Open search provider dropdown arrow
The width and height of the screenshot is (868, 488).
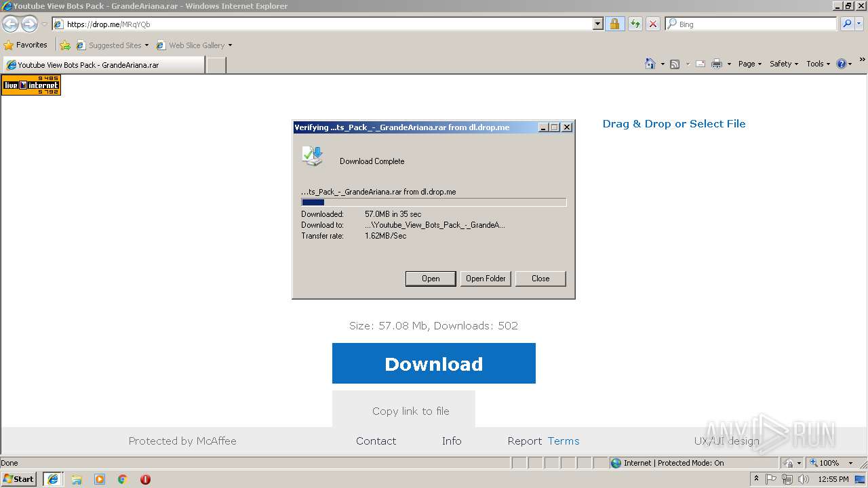pyautogui.click(x=859, y=24)
